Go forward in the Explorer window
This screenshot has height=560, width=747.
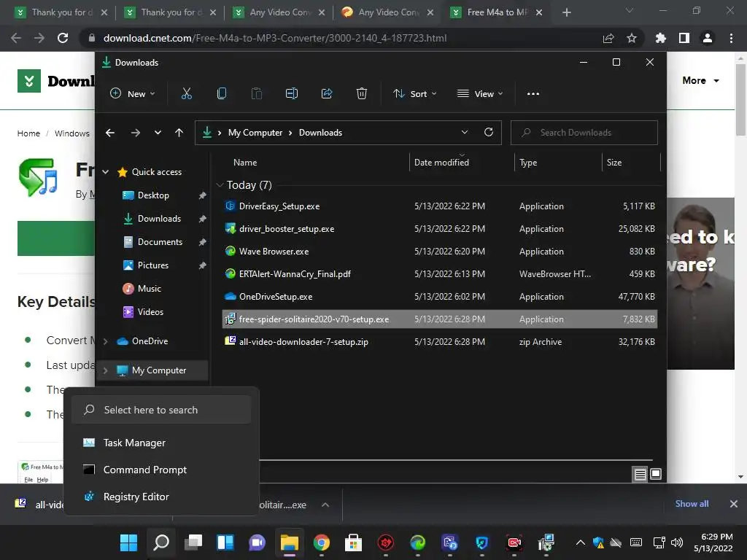tap(135, 133)
